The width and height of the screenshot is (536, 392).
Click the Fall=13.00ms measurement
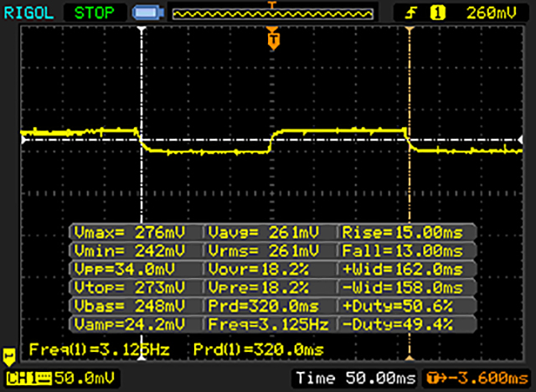[403, 251]
